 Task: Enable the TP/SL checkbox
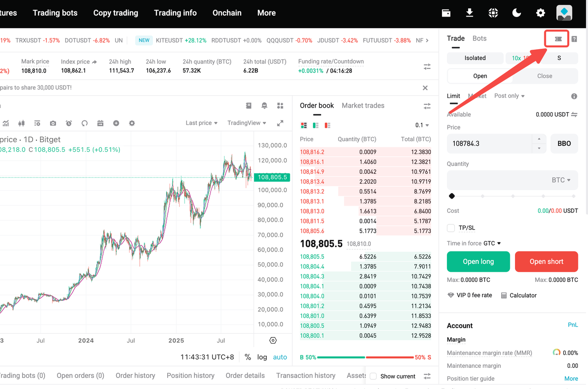(451, 228)
